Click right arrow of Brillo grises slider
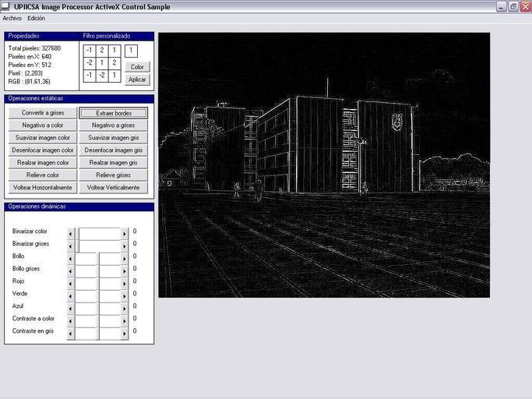Screen dimensions: 532x399 [124, 271]
